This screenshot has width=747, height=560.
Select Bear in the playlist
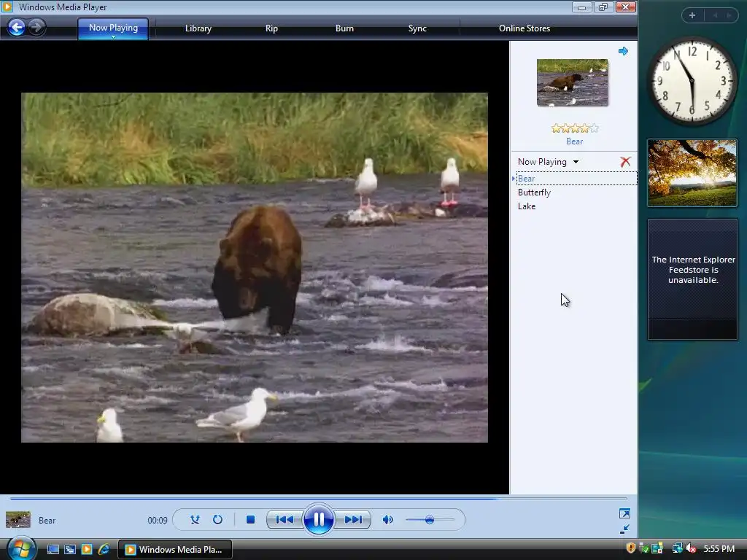click(x=576, y=179)
